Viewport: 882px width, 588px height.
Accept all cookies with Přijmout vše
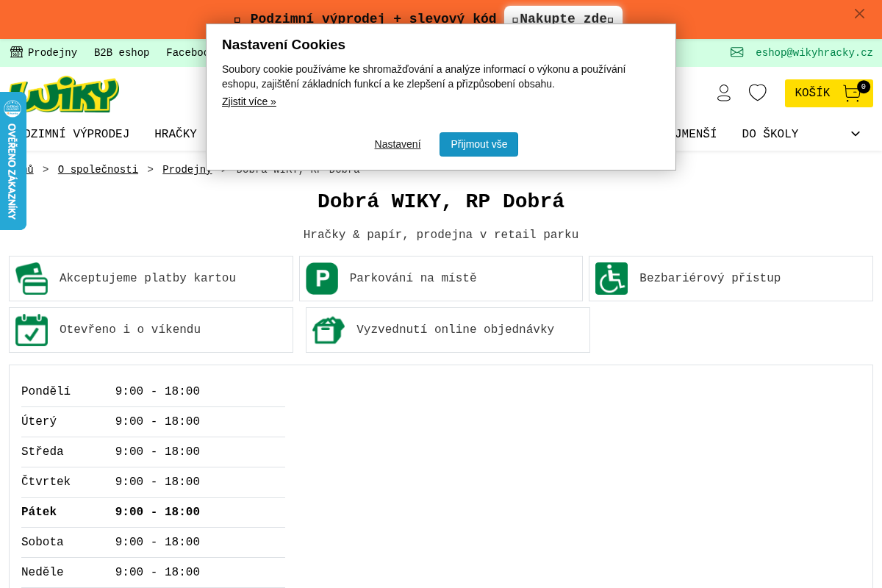tap(478, 144)
